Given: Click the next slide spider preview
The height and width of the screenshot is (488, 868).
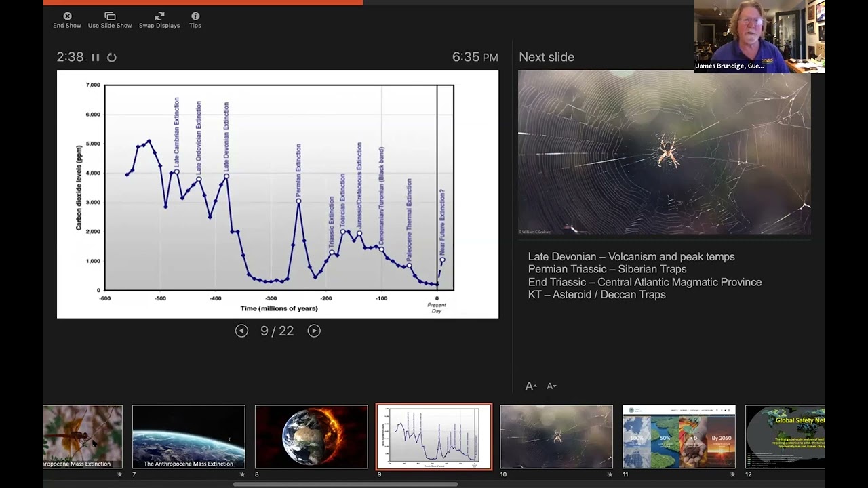Looking at the screenshot, I should point(664,152).
